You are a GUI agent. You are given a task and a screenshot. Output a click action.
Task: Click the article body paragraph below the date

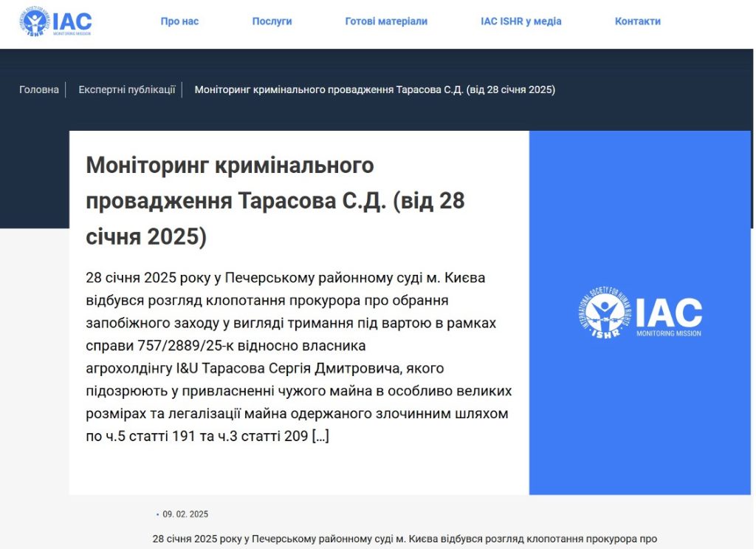pyautogui.click(x=404, y=539)
